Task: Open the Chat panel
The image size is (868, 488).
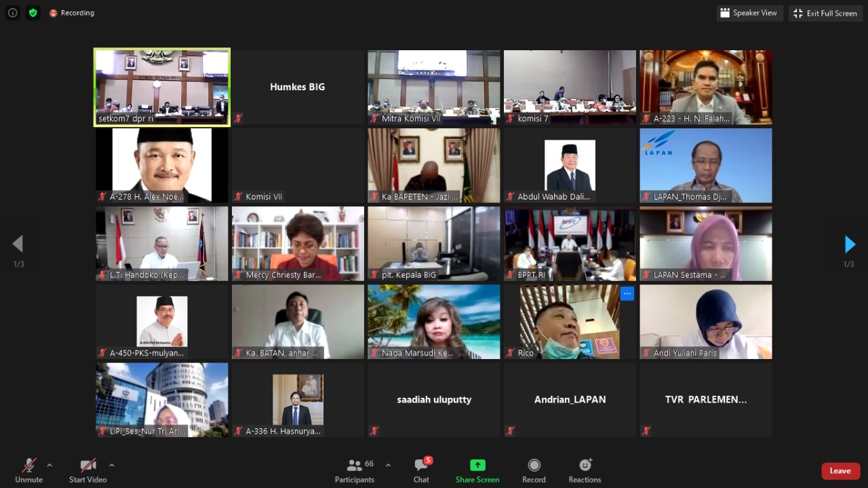Action: pyautogui.click(x=421, y=470)
